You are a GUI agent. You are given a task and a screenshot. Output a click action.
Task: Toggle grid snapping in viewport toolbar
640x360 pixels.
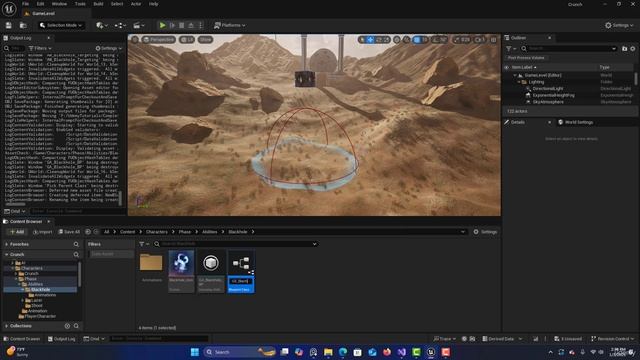point(417,40)
